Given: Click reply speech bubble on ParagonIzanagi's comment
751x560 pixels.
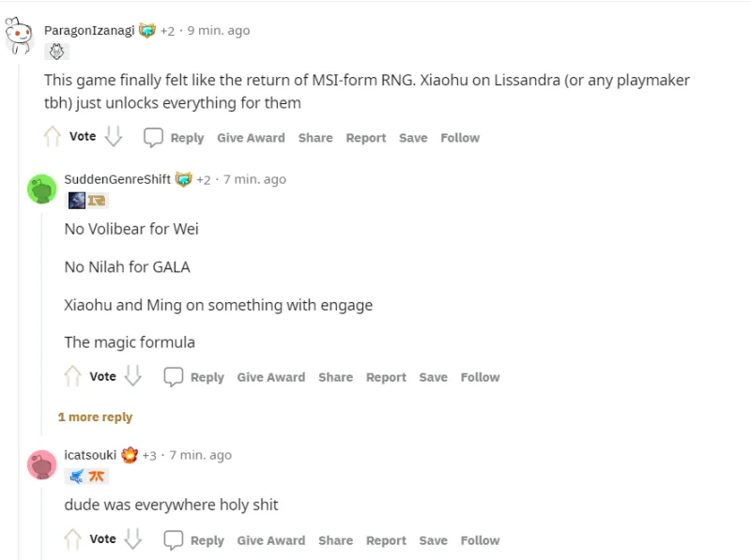Looking at the screenshot, I should tap(153, 138).
